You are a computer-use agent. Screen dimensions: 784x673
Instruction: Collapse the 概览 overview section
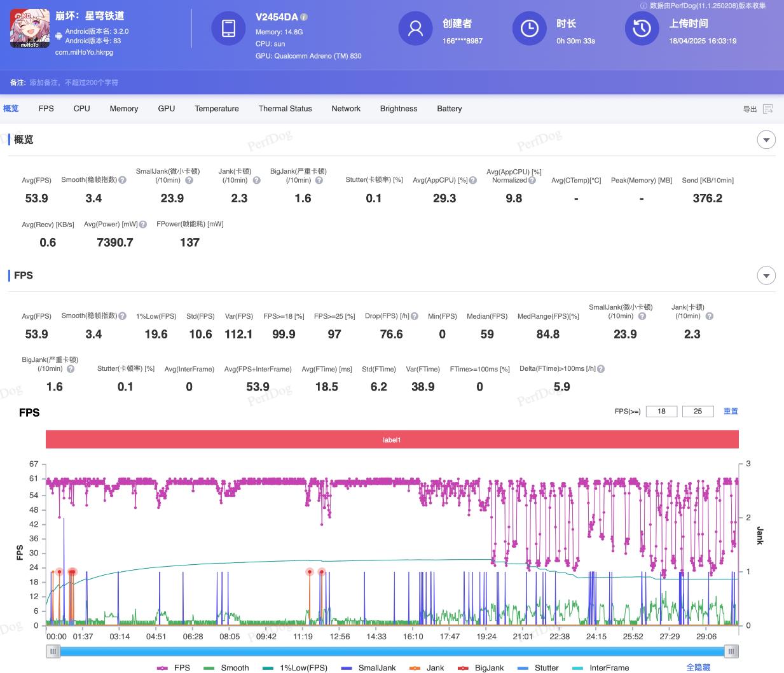coord(766,140)
